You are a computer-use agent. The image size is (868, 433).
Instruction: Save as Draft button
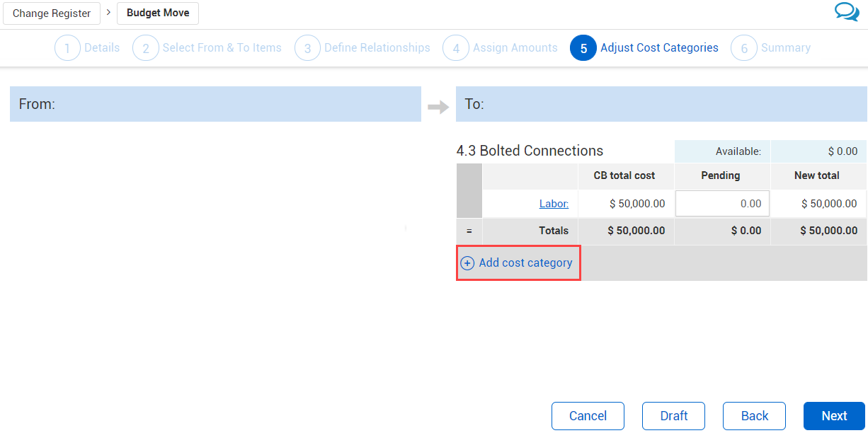[x=674, y=416]
